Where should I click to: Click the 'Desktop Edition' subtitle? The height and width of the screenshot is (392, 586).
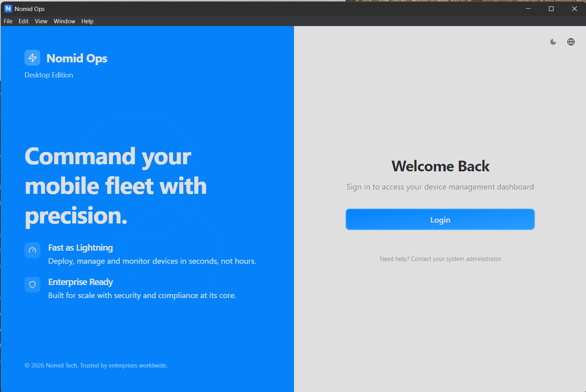pos(49,75)
